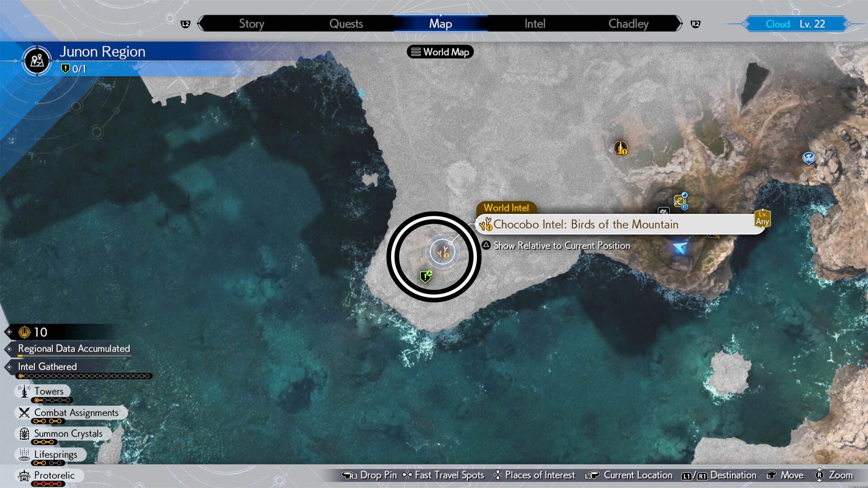Click the Fast Travel Spots hint text
The image size is (868, 488).
(450, 475)
